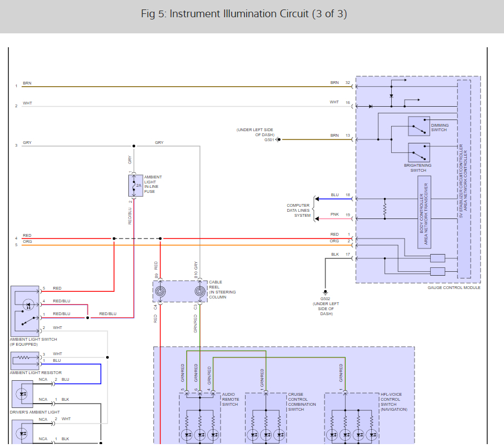Click the diode symbol on WHT 16 input
The width and height of the screenshot is (504, 448).
(371, 107)
